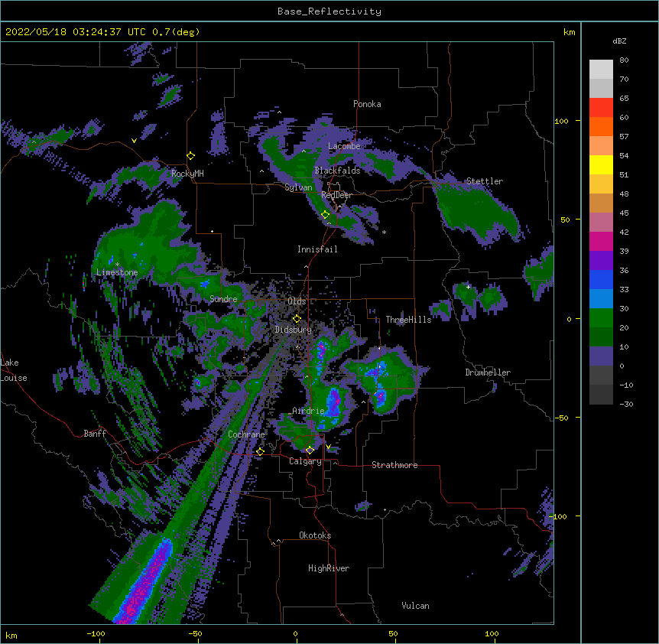Click the ThreeHills label
Screen dimensions: 659x644
(x=408, y=320)
